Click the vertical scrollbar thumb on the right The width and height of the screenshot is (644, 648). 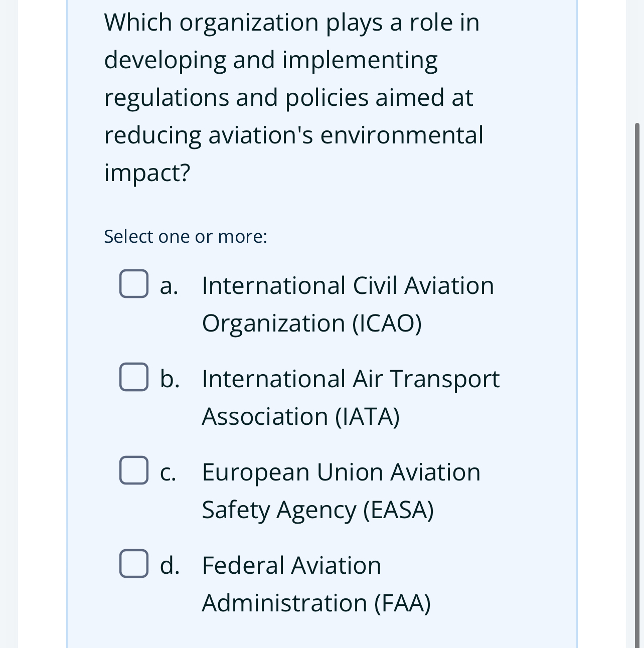pos(637,381)
